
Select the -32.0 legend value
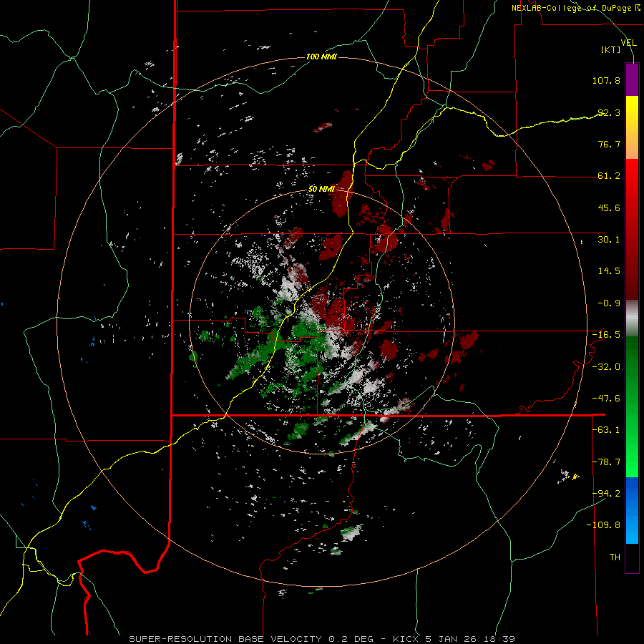tap(606, 367)
